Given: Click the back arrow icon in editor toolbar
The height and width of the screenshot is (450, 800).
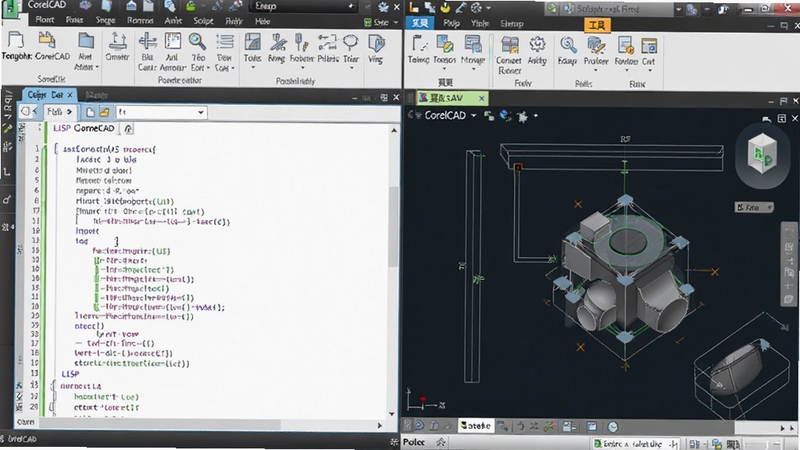Looking at the screenshot, I should click(x=28, y=111).
